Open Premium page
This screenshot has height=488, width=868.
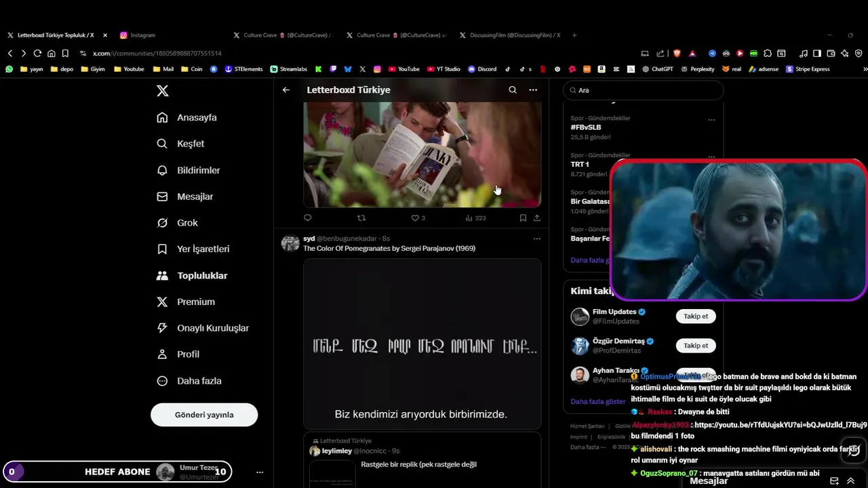click(x=185, y=302)
